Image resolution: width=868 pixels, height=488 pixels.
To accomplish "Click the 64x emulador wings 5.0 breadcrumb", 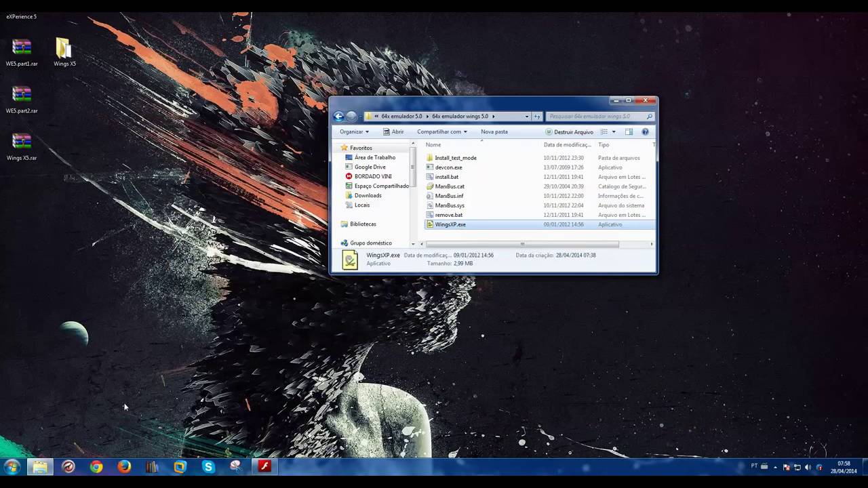I will coord(460,117).
